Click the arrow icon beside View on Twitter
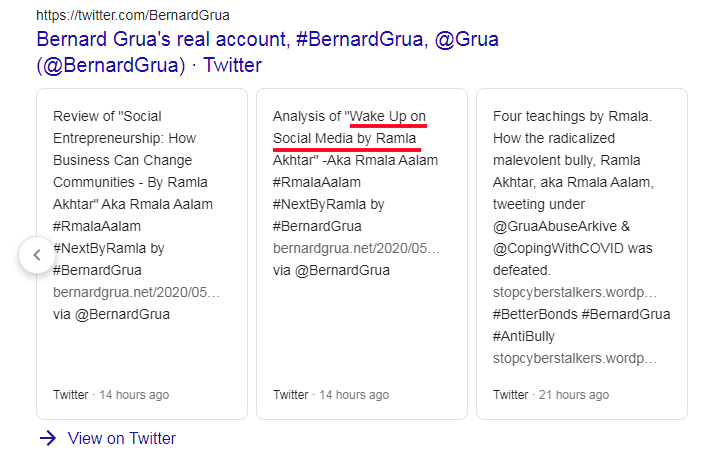 pos(47,438)
